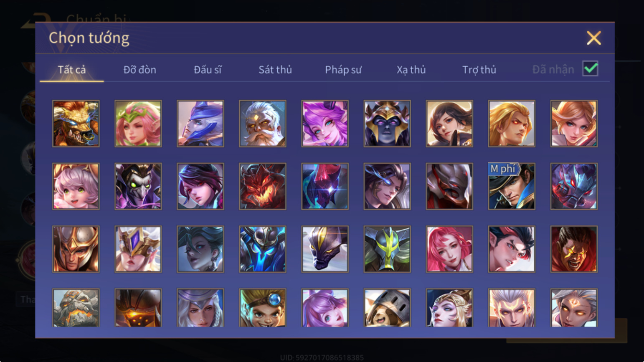Filter heroes by Pháp sư tab
The height and width of the screenshot is (362, 644).
[x=343, y=70]
